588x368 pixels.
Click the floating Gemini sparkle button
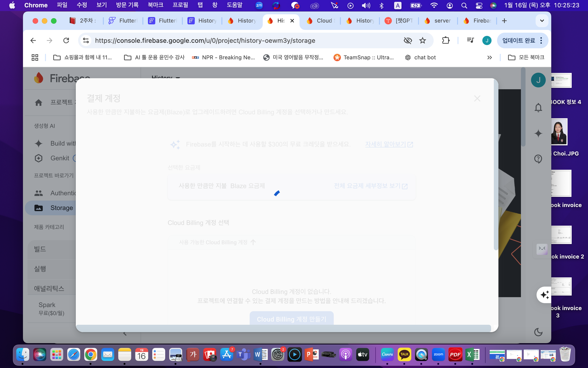pos(545,295)
